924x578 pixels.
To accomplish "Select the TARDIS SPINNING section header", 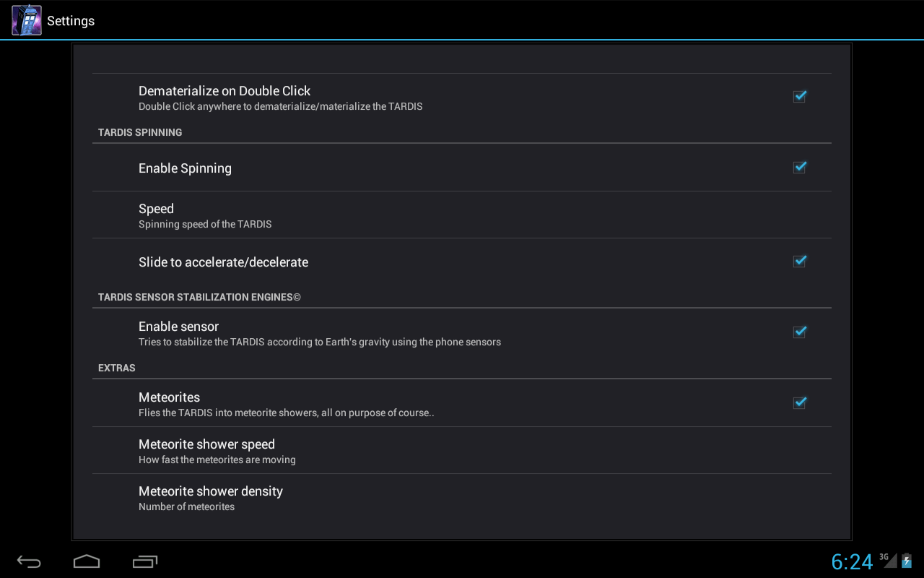I will pyautogui.click(x=140, y=132).
